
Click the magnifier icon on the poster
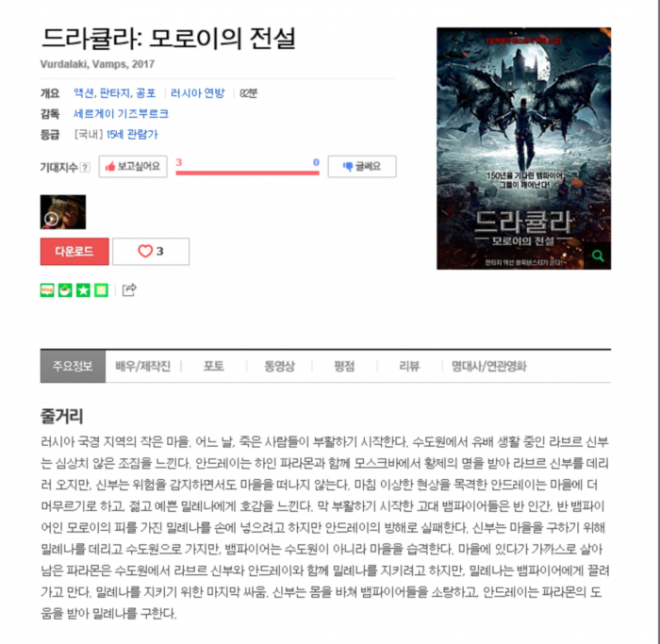597,256
